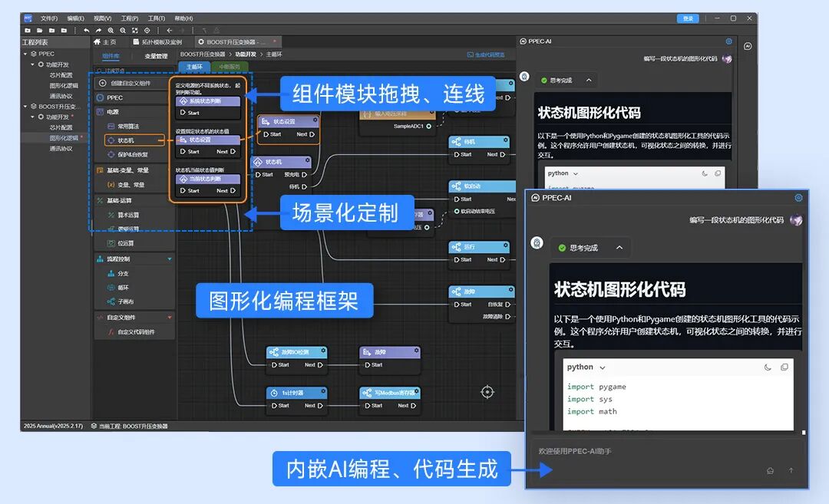Click send arrow in enlarged PPEC-AI panel
This screenshot has height=504, width=829.
[791, 470]
